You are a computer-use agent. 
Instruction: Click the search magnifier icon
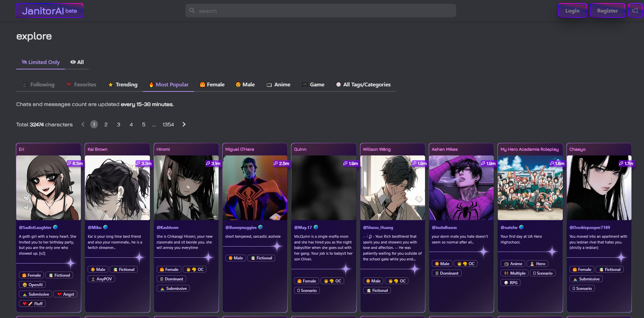click(192, 11)
